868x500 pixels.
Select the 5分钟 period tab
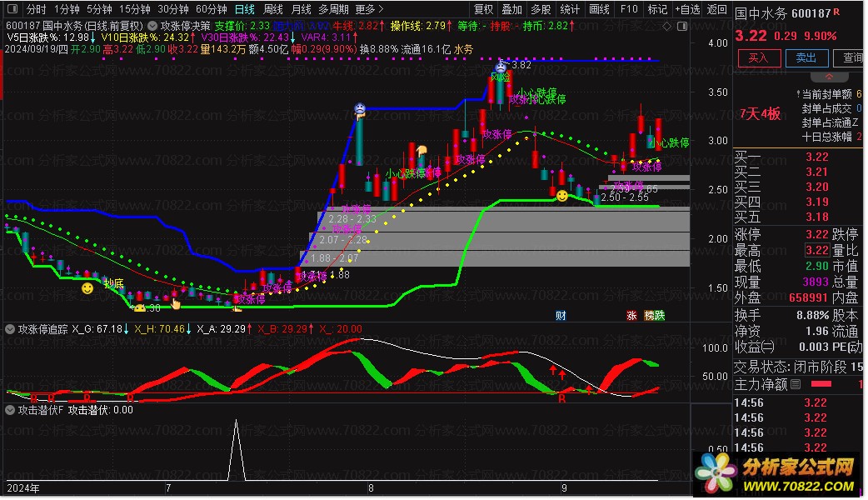point(99,9)
